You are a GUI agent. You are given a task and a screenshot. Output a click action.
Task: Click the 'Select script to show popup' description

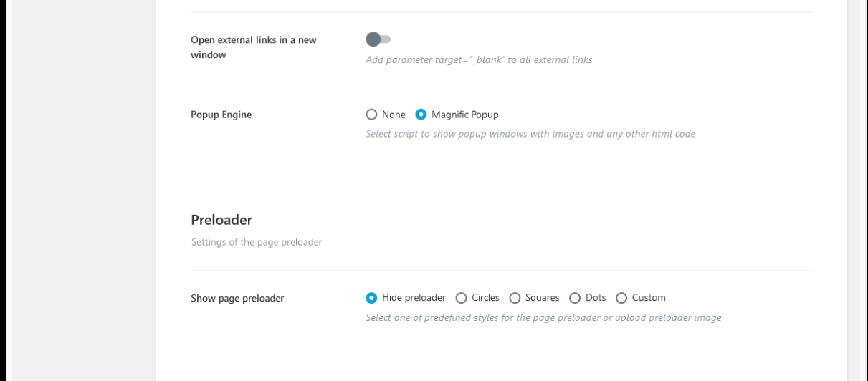[530, 134]
